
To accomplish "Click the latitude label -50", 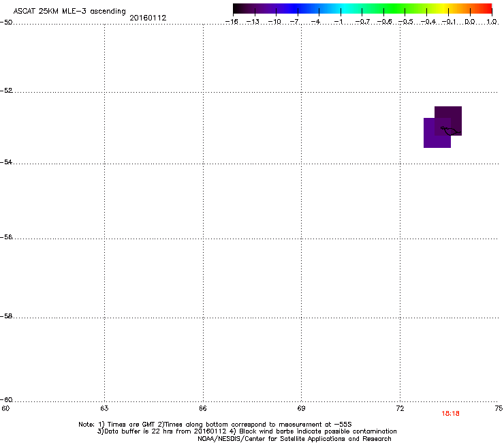I will point(6,22).
